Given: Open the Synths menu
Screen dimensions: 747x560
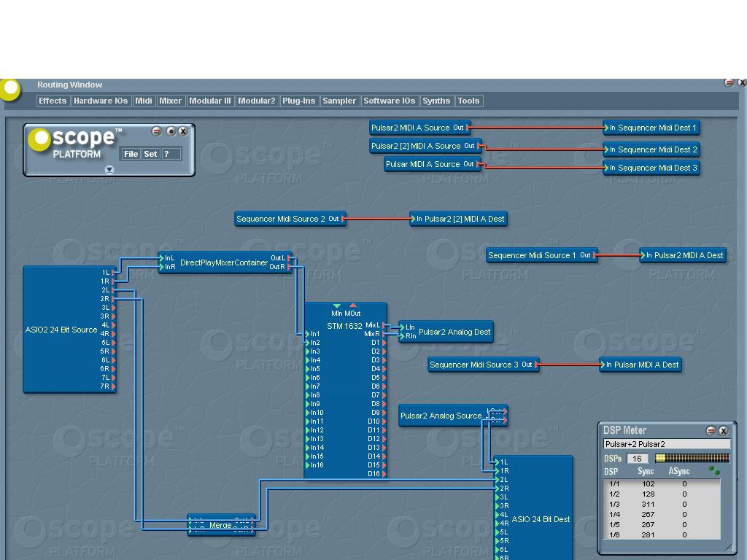Looking at the screenshot, I should coord(436,101).
